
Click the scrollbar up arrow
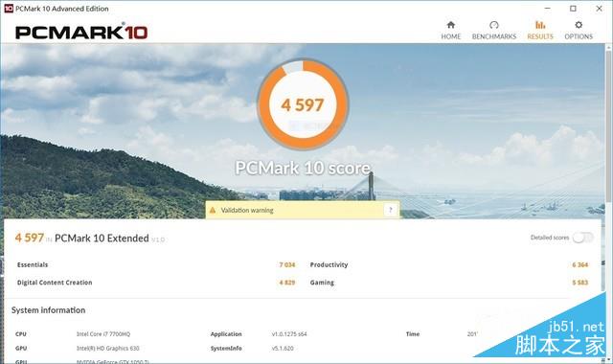click(609, 47)
